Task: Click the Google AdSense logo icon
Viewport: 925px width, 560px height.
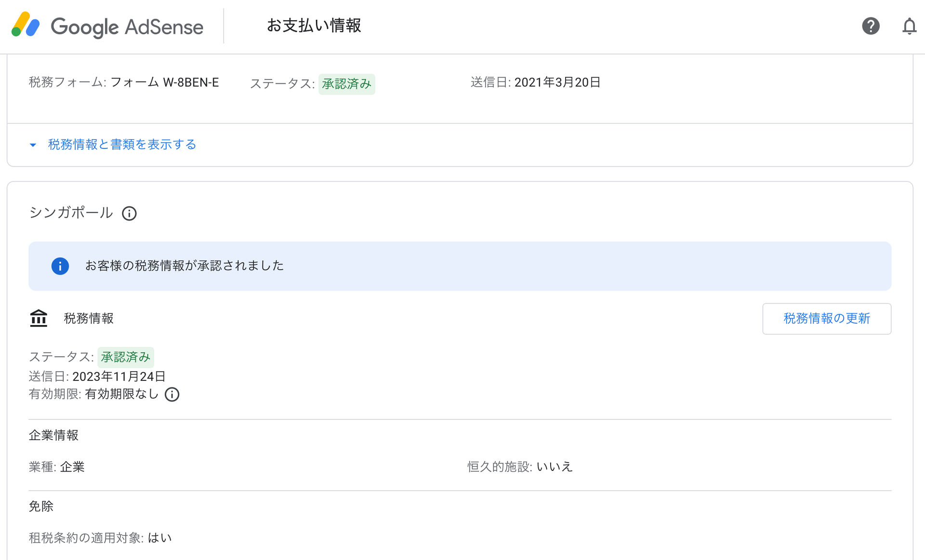Action: [26, 25]
